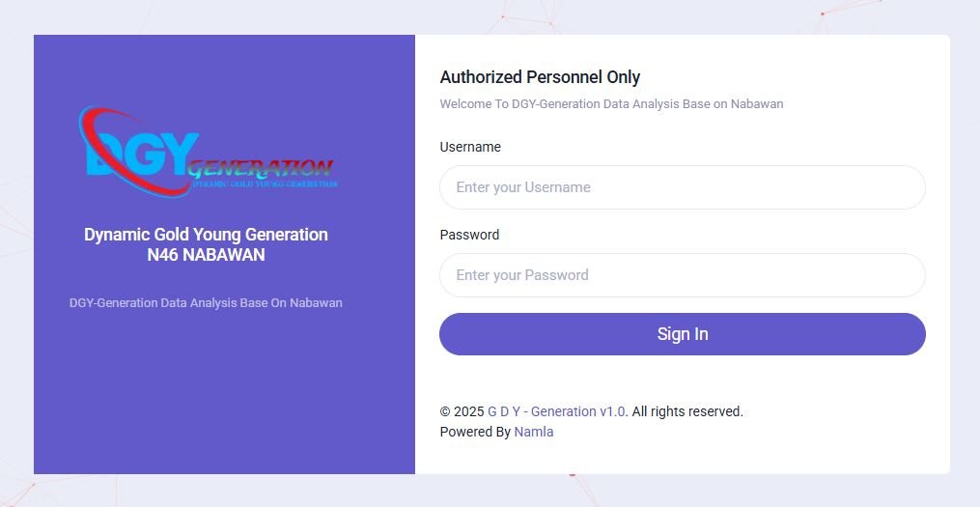Click the cursive Generation word in logo
Viewport: 980px width, 507px height.
pyautogui.click(x=263, y=167)
